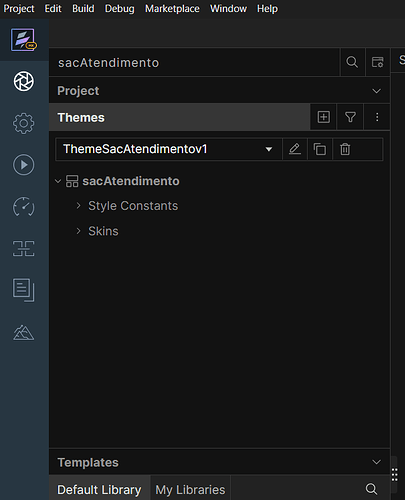Add a new theme with plus icon
This screenshot has width=405, height=500.
click(323, 117)
